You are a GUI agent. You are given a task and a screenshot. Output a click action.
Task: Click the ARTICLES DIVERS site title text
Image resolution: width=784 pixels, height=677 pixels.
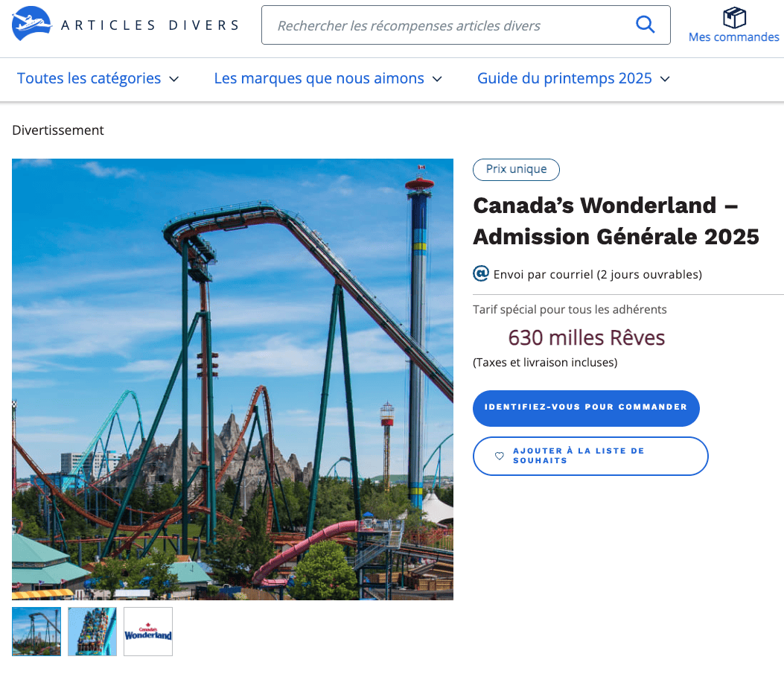tap(150, 25)
